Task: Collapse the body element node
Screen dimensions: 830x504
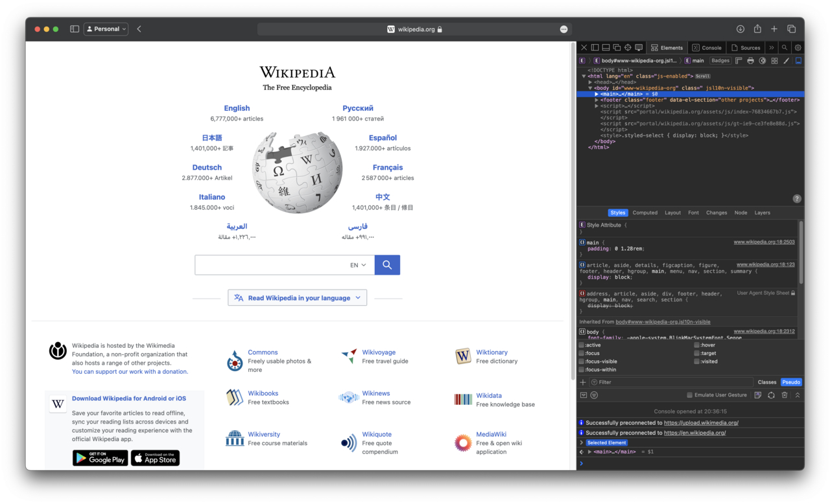Action: pos(590,88)
